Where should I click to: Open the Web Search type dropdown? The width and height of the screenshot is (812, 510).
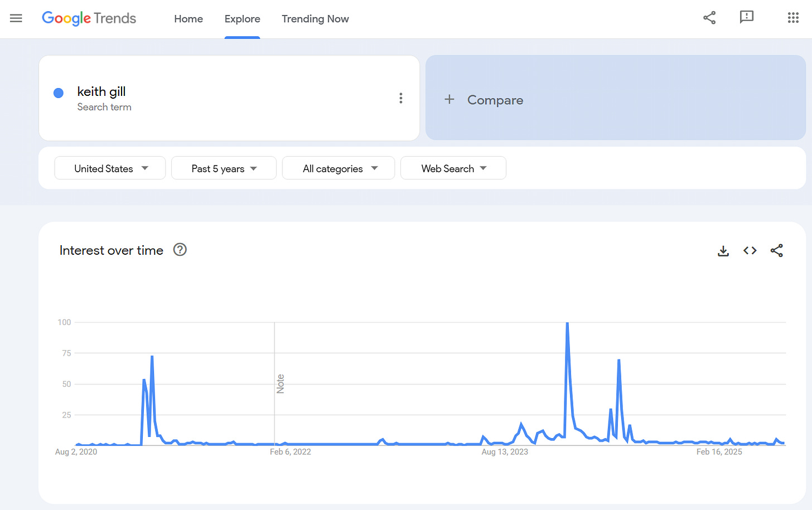453,168
